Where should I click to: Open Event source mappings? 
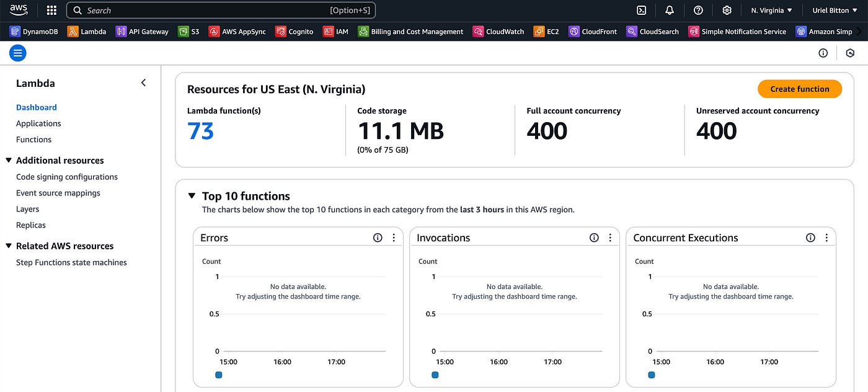pos(58,193)
